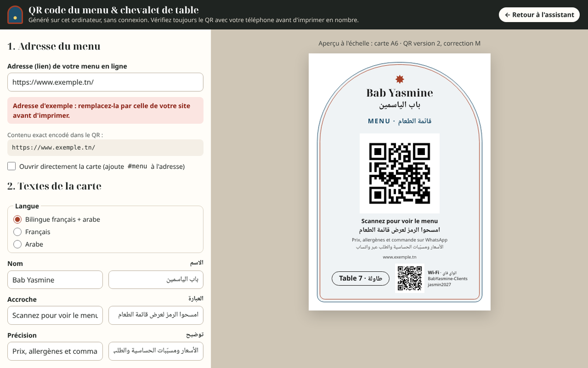Screen dimensions: 588x368
Task: Click www.exemple.tn text on the card
Action: tap(399, 257)
